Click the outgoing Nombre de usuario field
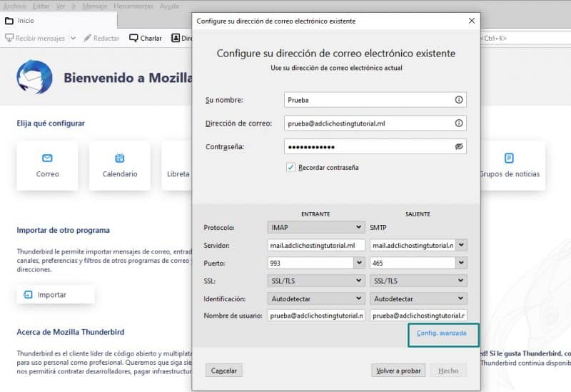 pos(418,316)
